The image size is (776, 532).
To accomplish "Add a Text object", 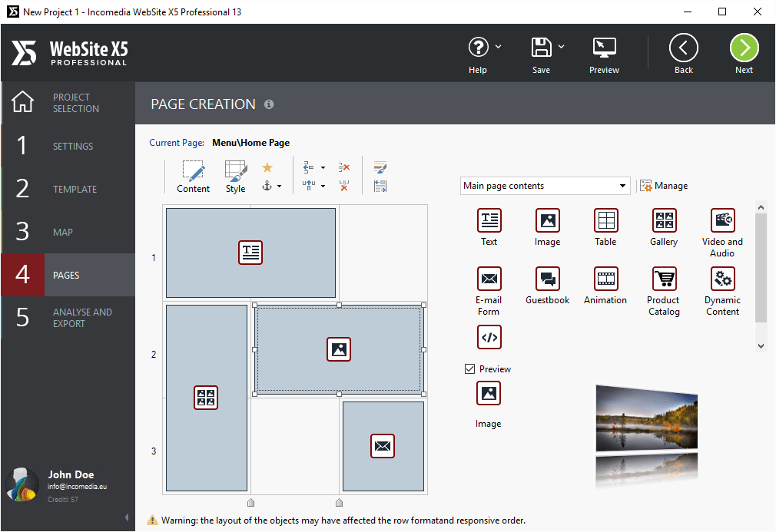I will coord(489,221).
